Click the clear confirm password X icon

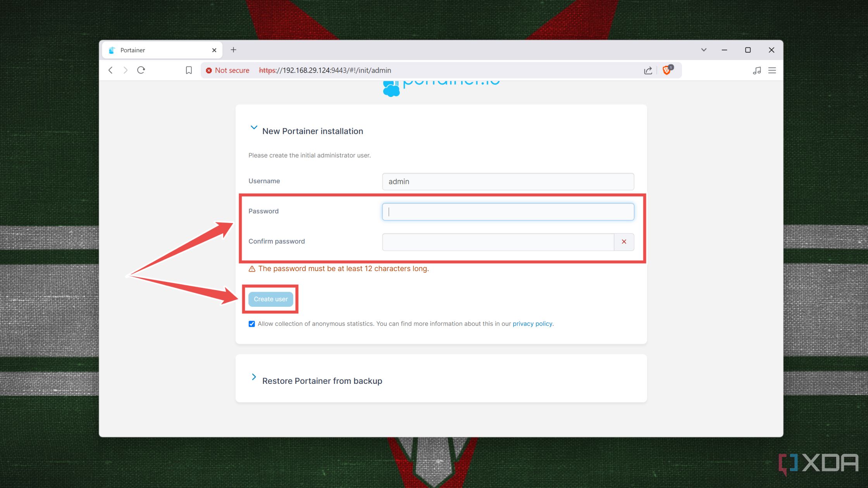tap(624, 241)
